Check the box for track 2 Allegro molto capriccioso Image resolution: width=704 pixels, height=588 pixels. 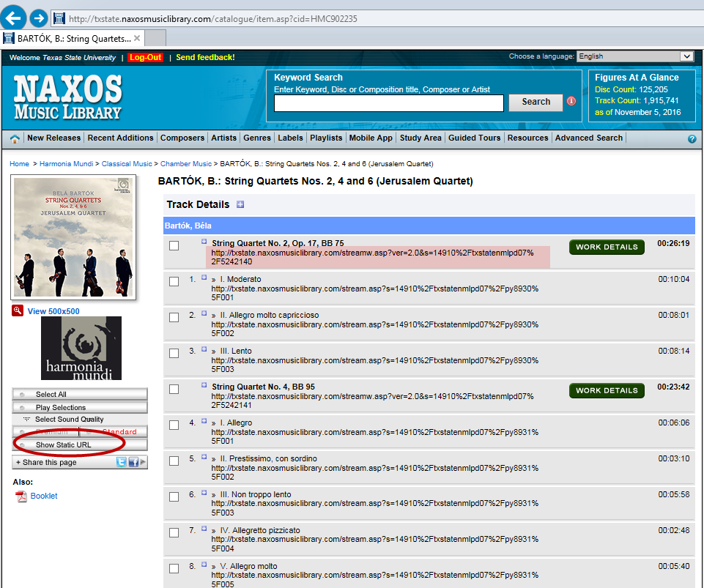174,317
